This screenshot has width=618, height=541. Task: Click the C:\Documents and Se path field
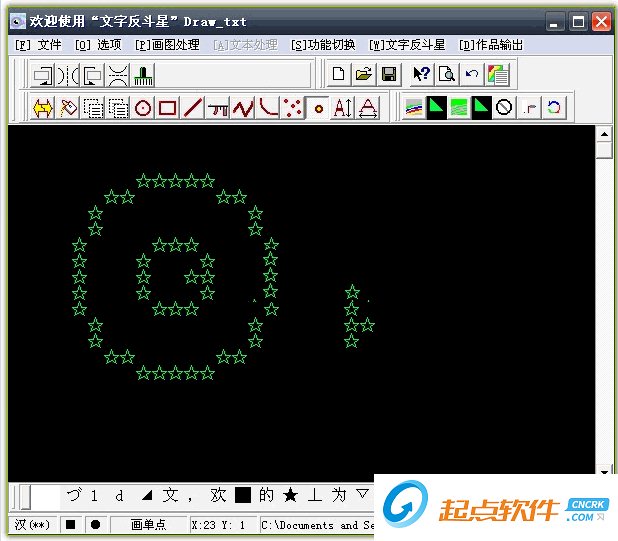point(317,525)
